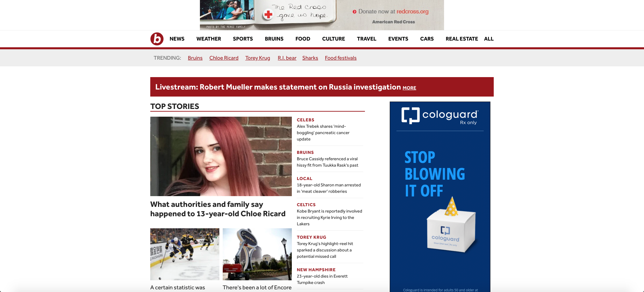The width and height of the screenshot is (644, 292).
Task: Click the CELTICS category label
Action: 306,205
